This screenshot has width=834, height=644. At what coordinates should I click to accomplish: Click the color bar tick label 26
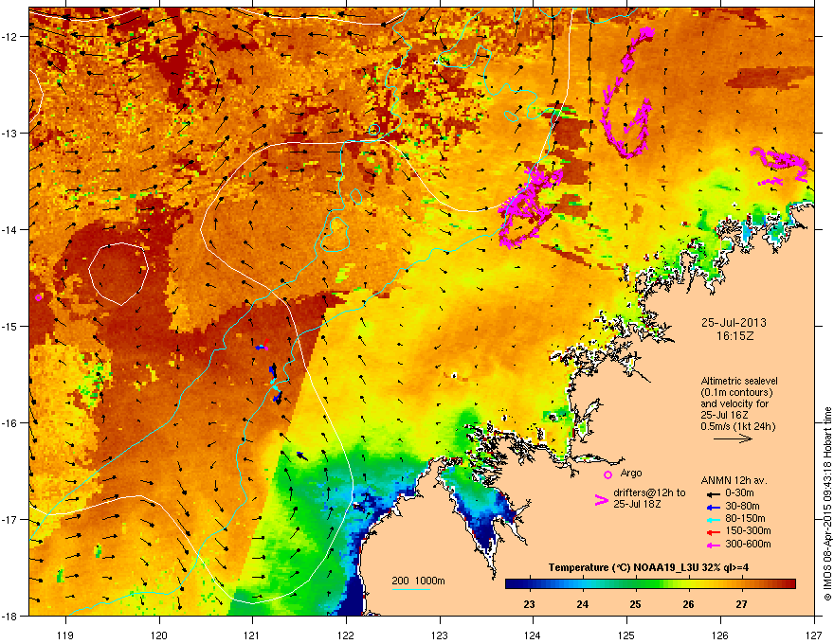pyautogui.click(x=688, y=604)
